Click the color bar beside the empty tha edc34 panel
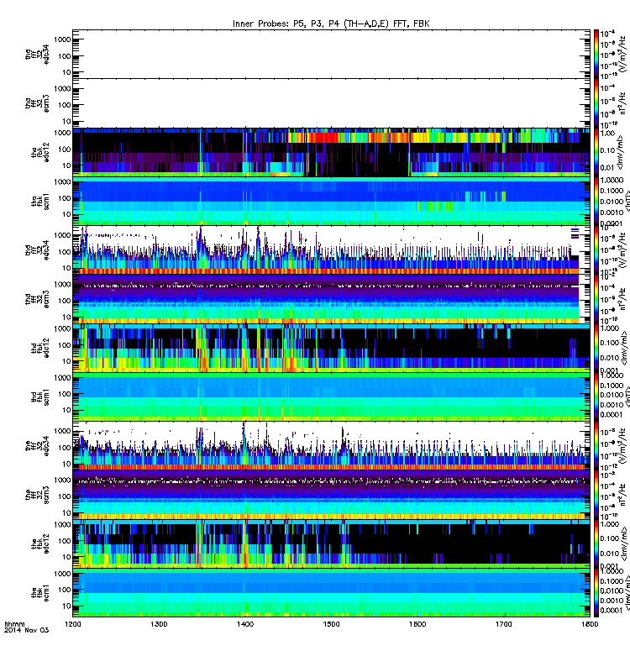630x672 pixels. pos(596,54)
